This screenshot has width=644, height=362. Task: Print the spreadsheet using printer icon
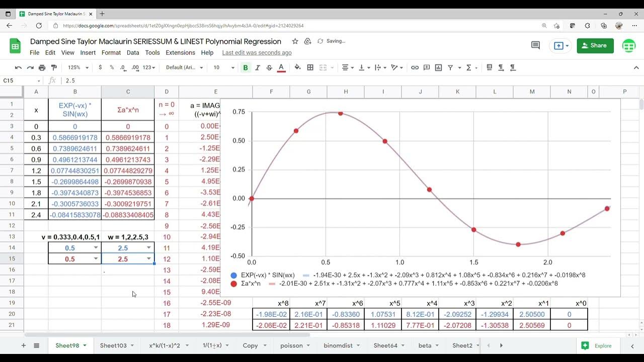click(42, 67)
